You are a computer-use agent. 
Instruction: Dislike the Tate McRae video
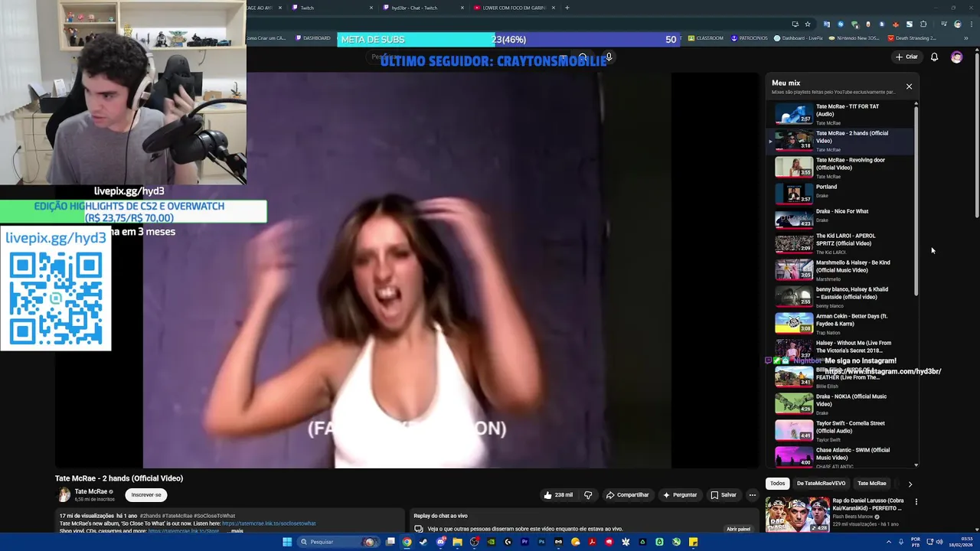point(588,495)
